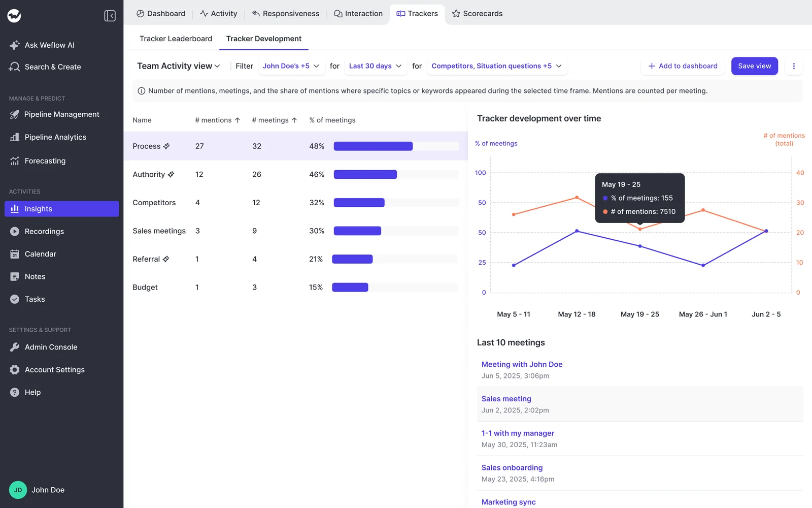Switch to the Activity tab

(x=219, y=14)
